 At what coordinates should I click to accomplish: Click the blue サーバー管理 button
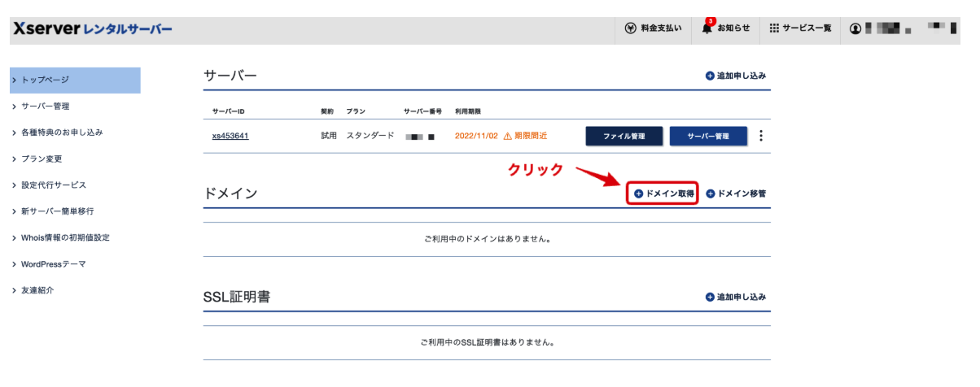pos(708,136)
